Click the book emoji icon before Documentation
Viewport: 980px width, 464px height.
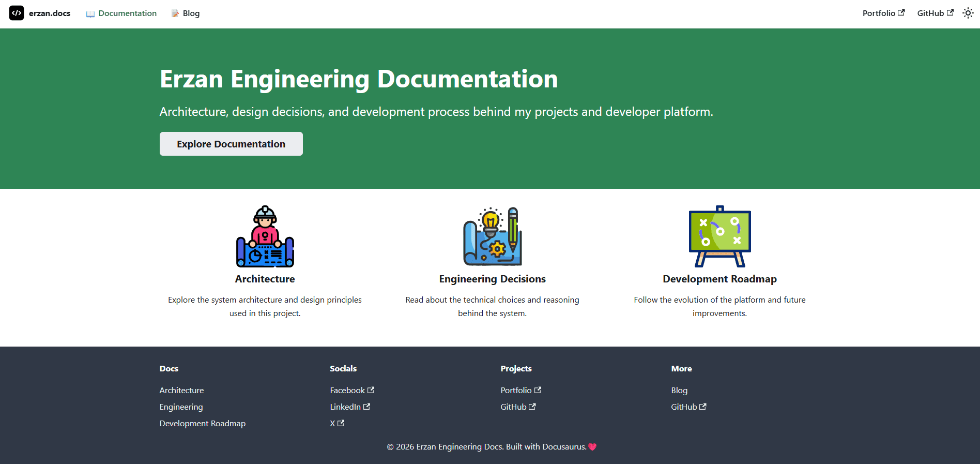(90, 13)
